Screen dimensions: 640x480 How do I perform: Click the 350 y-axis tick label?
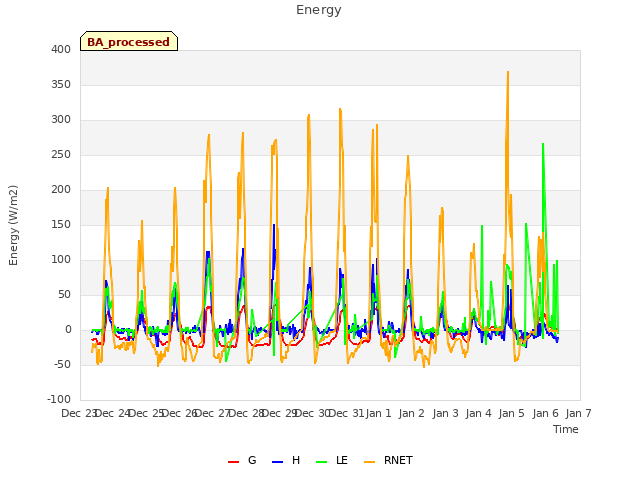61,84
